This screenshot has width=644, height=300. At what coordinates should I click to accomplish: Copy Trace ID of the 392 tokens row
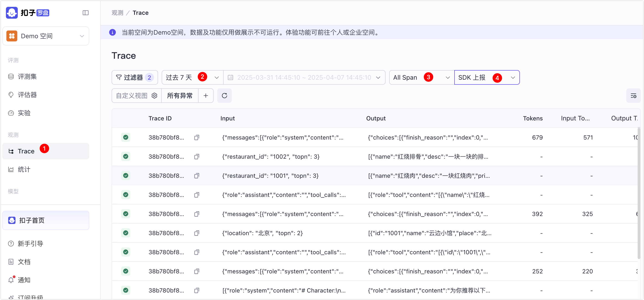[x=197, y=214]
